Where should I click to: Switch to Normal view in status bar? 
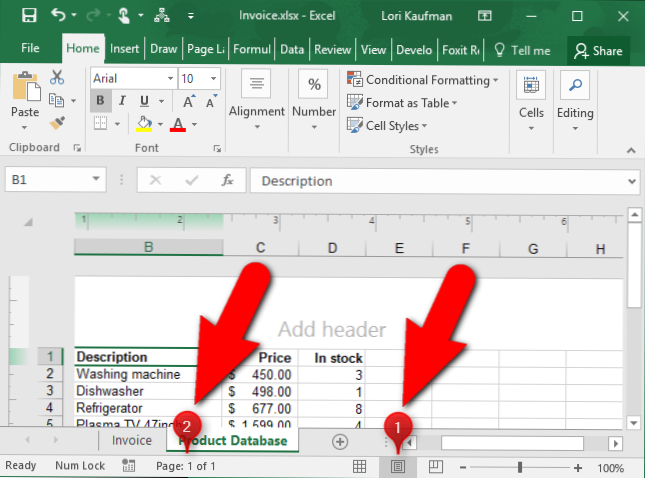tap(360, 467)
